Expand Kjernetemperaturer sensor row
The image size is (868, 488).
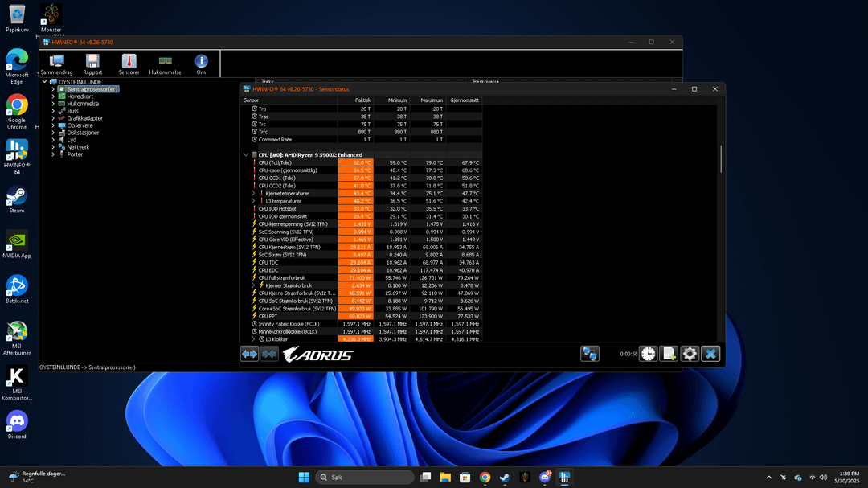point(253,193)
